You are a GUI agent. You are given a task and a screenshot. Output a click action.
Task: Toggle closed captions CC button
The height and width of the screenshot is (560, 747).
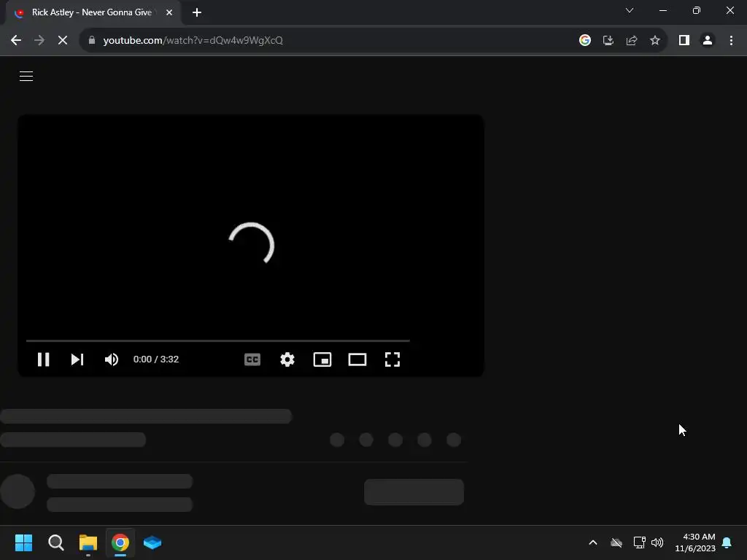pyautogui.click(x=252, y=359)
